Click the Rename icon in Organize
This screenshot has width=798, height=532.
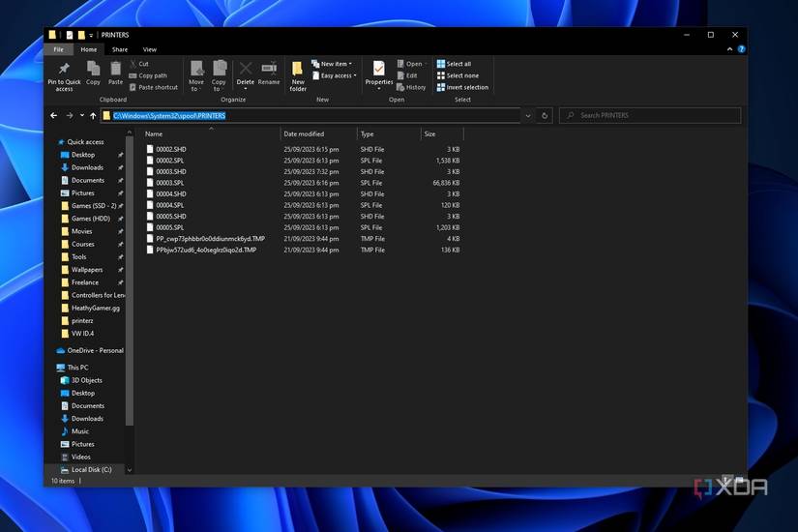point(269,71)
